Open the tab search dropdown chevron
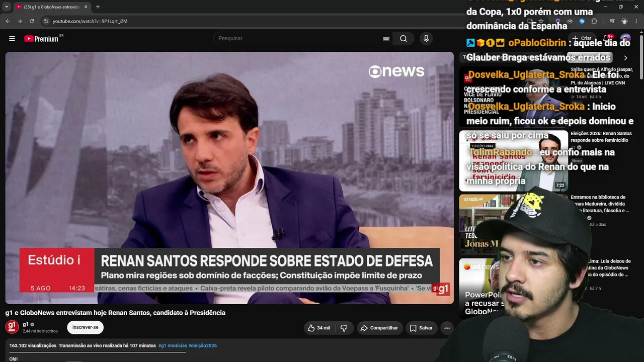644x362 pixels. pyautogui.click(x=7, y=7)
